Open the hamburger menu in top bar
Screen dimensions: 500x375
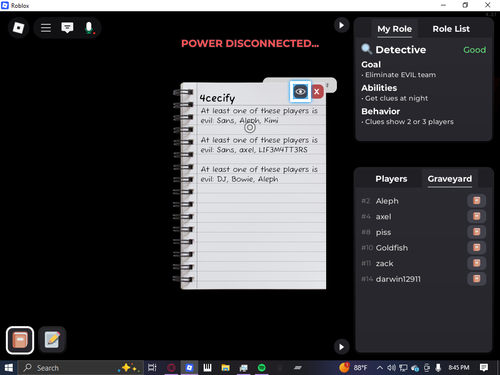[46, 28]
